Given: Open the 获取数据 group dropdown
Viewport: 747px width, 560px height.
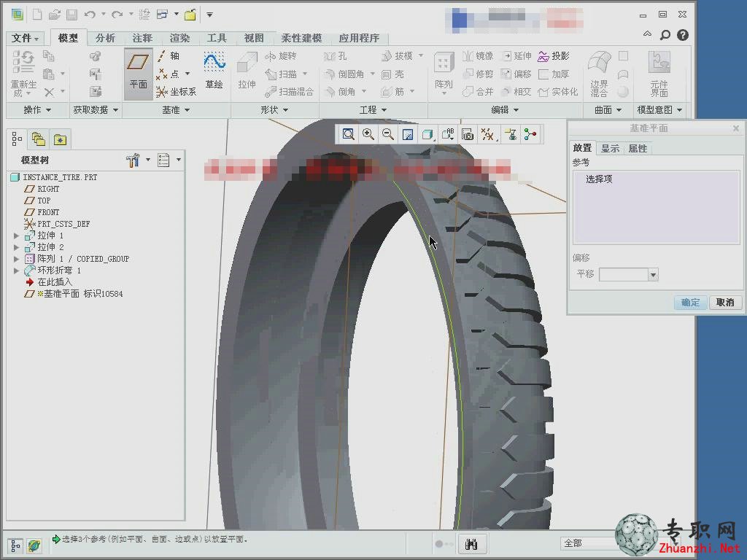Looking at the screenshot, I should point(96,110).
